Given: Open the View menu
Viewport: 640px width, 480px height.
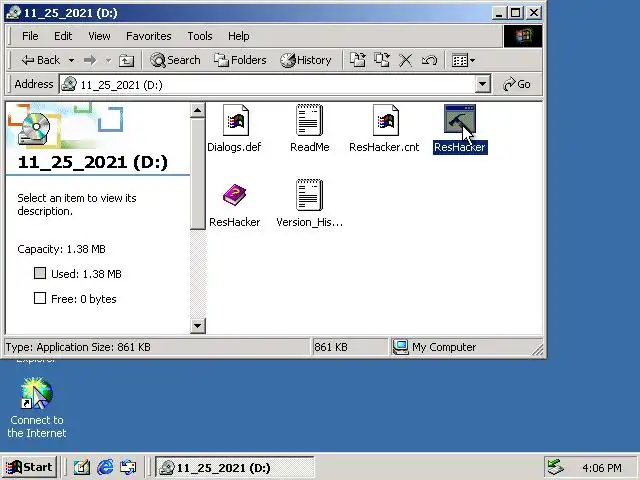Looking at the screenshot, I should pyautogui.click(x=99, y=36).
